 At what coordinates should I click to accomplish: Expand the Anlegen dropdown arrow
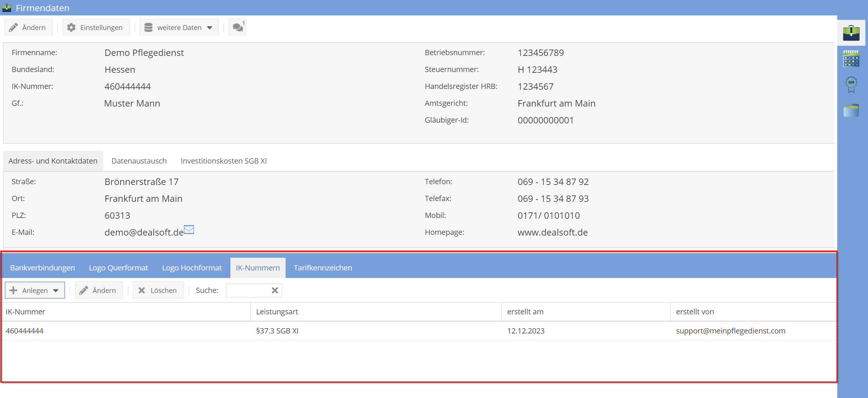click(56, 290)
